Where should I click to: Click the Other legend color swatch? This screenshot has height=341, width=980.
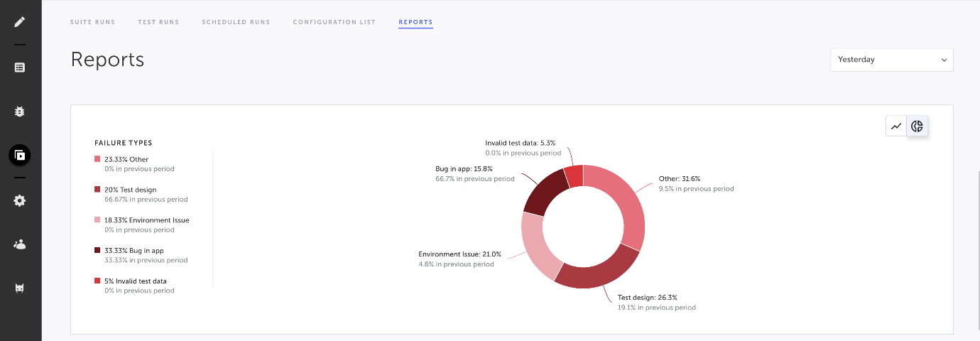[x=97, y=160]
